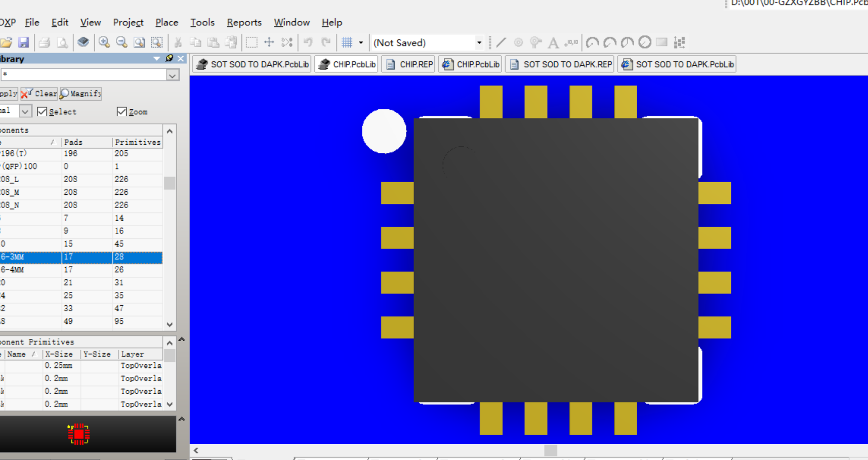Click the Magnify button
868x460 pixels.
(81, 94)
